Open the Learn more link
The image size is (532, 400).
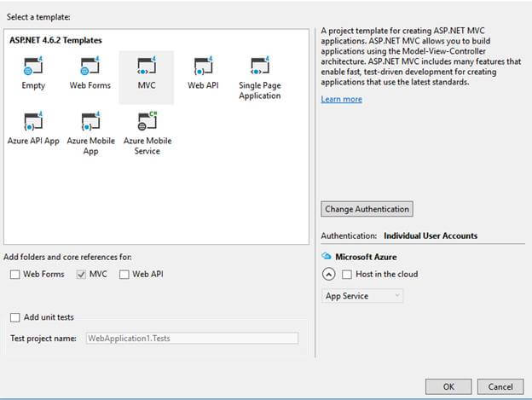[341, 99]
